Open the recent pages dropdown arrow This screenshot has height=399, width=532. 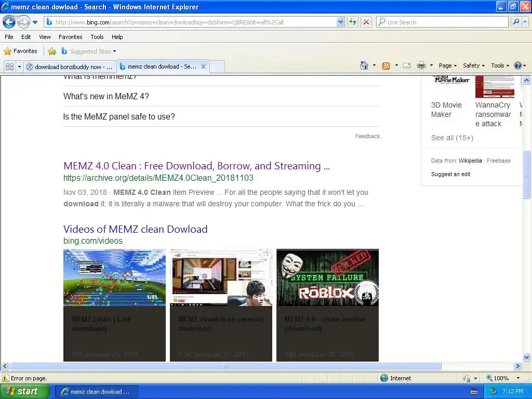(x=35, y=22)
